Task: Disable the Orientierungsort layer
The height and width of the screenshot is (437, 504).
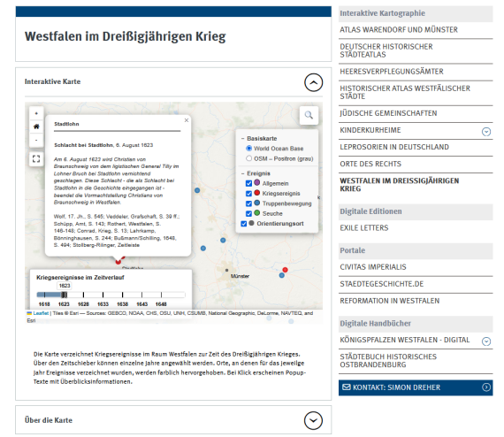Action: click(x=244, y=224)
